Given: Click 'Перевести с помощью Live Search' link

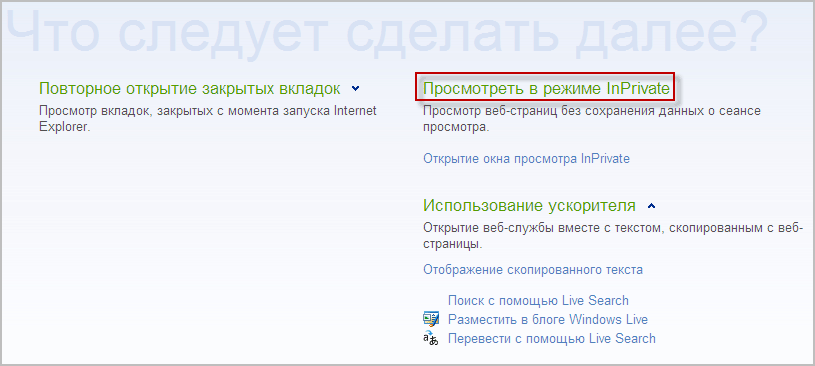Looking at the screenshot, I should click(551, 338).
